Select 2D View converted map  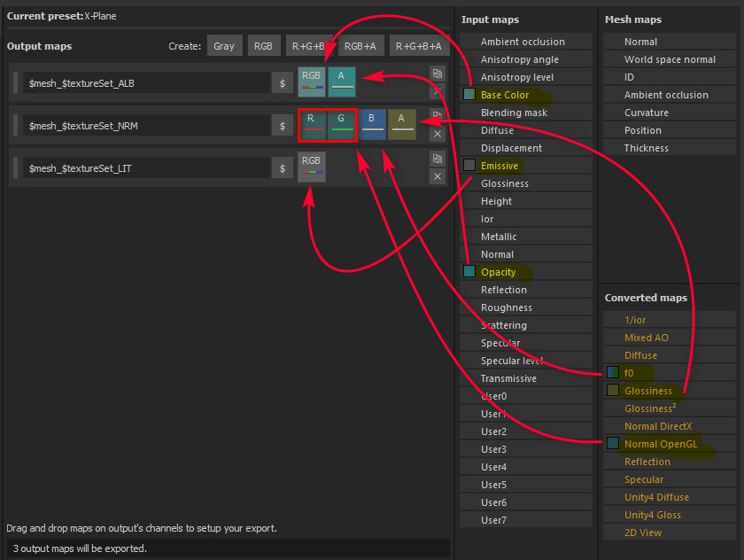669,533
